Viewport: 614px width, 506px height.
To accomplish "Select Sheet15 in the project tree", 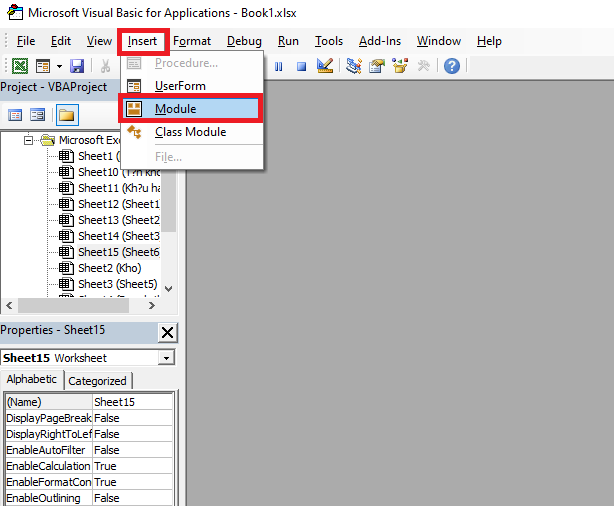I will [119, 252].
